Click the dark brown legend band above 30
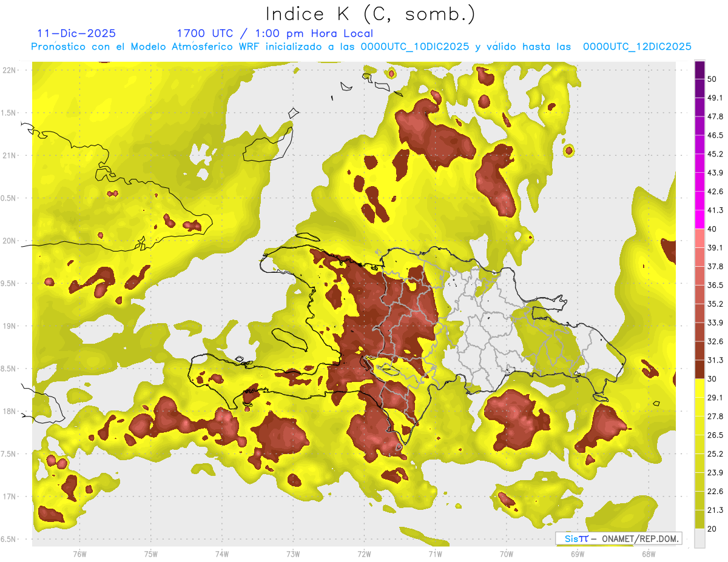Image resolution: width=728 pixels, height=562 pixels. click(699, 369)
